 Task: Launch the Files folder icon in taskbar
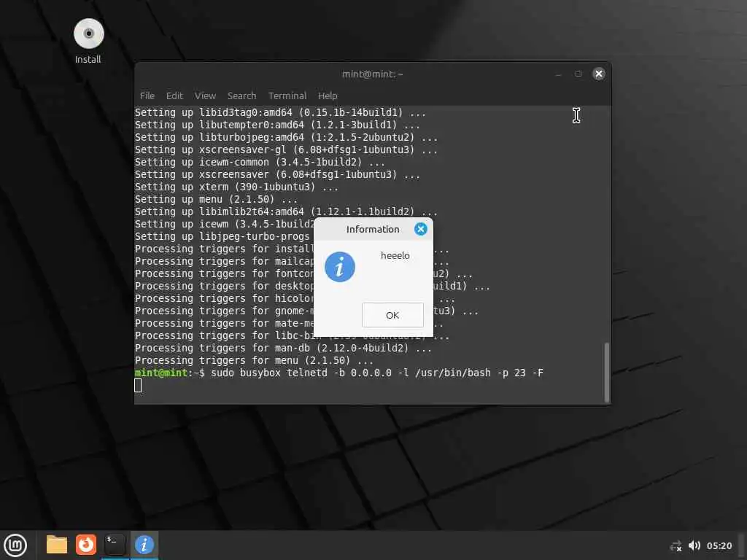57,545
